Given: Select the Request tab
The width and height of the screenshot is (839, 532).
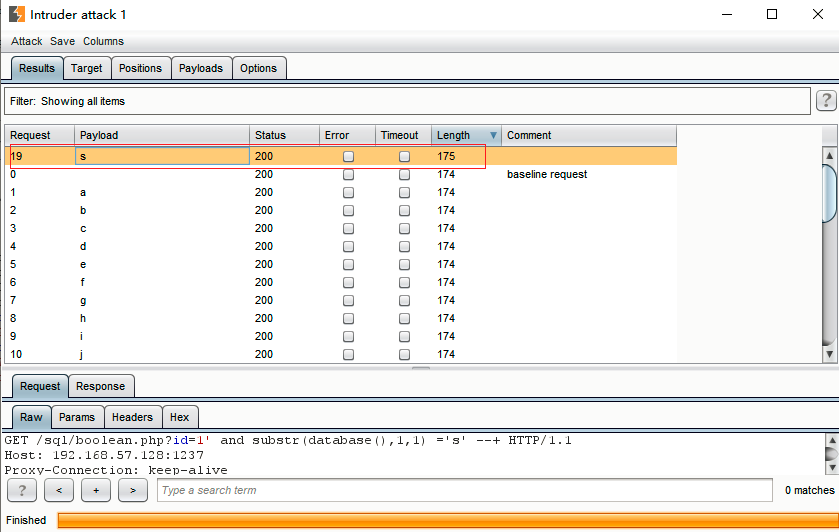Looking at the screenshot, I should (40, 386).
